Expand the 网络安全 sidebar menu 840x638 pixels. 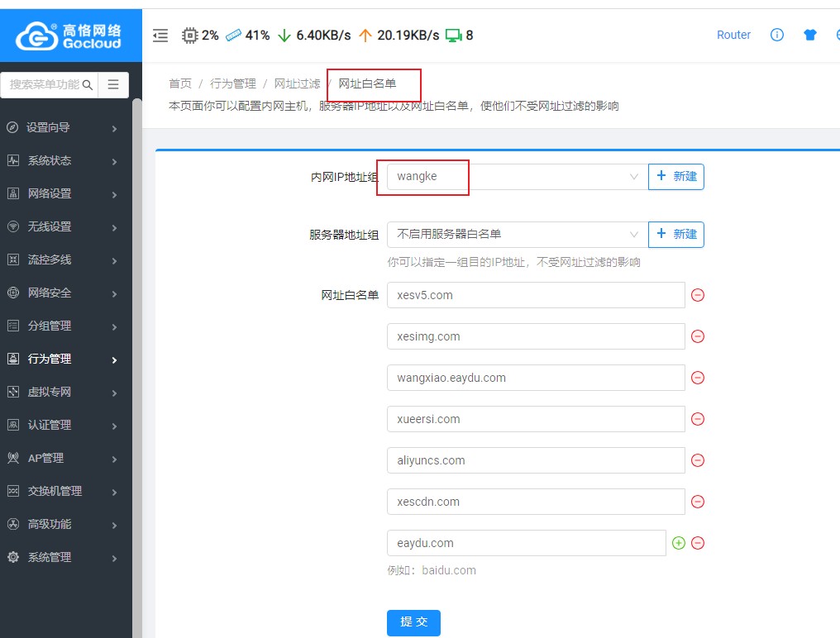pos(62,293)
